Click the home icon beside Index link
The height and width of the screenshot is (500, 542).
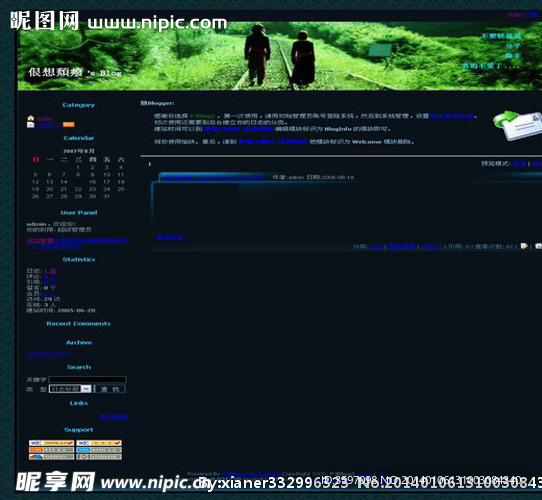[x=31, y=118]
